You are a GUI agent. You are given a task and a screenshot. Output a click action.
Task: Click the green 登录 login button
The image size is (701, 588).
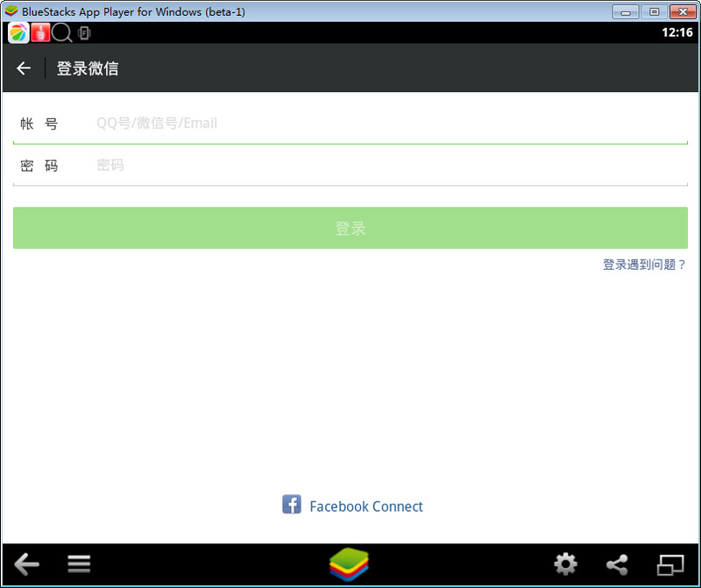[350, 228]
